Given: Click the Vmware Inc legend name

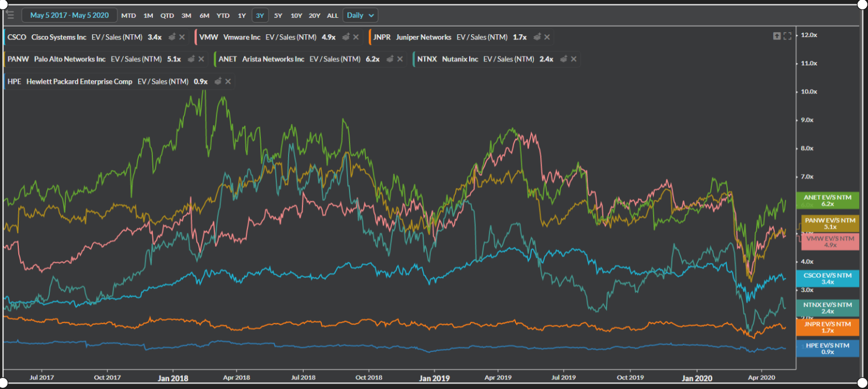Looking at the screenshot, I should tap(242, 37).
